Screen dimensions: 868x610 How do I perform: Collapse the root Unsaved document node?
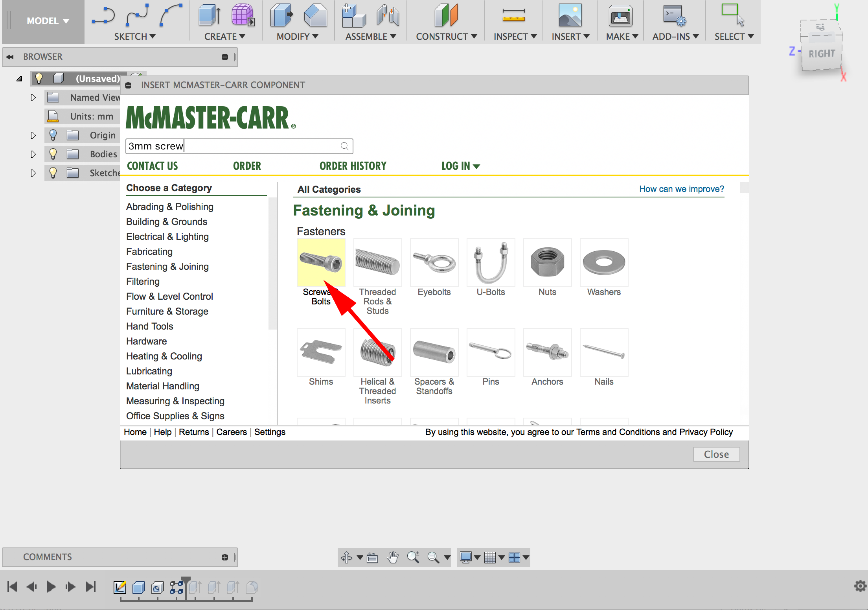pyautogui.click(x=19, y=79)
